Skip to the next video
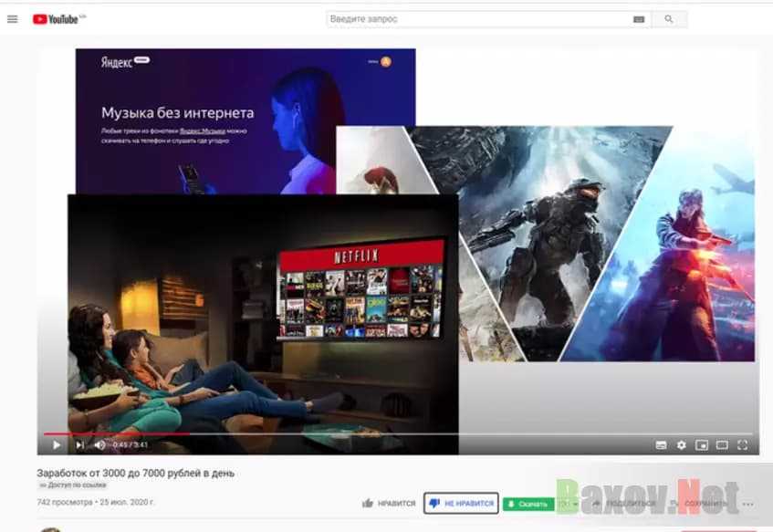The width and height of the screenshot is (773, 532). (79, 445)
